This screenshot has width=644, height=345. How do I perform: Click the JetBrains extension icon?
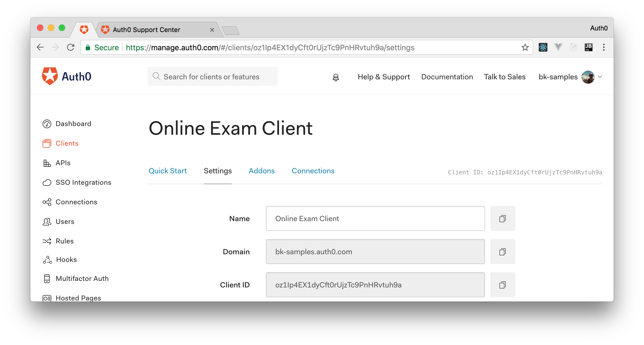click(588, 47)
